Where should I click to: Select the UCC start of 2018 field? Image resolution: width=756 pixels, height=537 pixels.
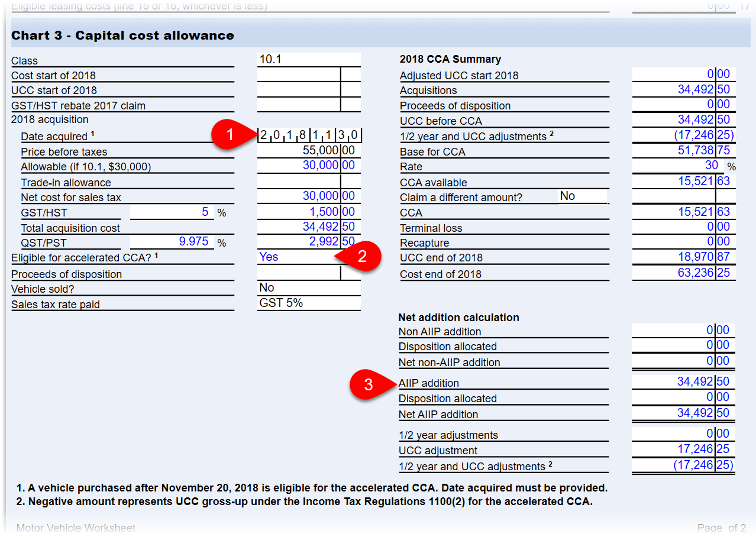click(x=309, y=90)
